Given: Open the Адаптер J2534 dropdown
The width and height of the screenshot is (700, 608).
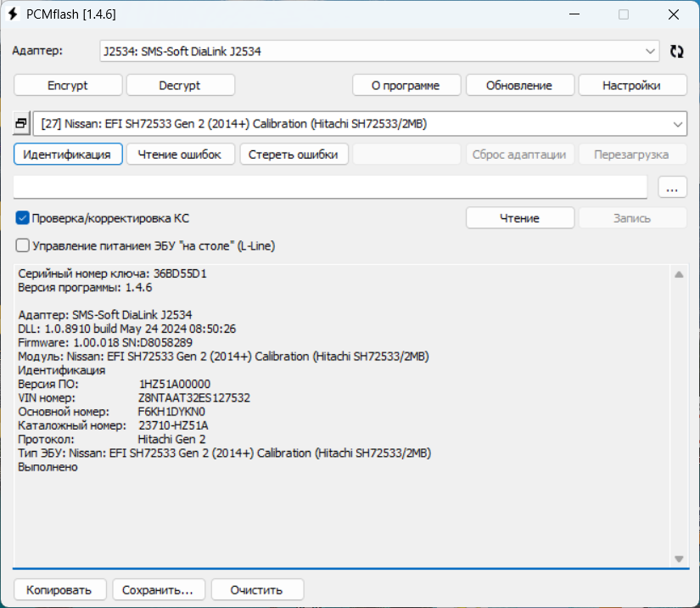Looking at the screenshot, I should point(379,51).
